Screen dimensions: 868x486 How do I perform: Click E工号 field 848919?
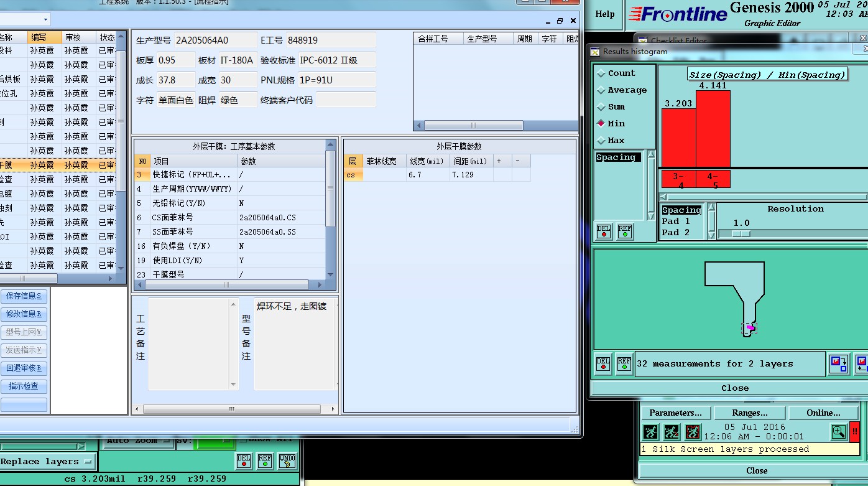point(330,40)
